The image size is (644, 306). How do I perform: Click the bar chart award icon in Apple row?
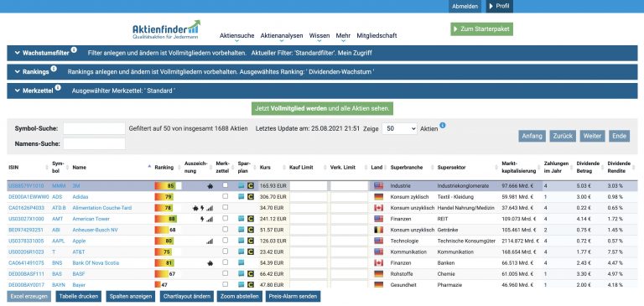210,241
